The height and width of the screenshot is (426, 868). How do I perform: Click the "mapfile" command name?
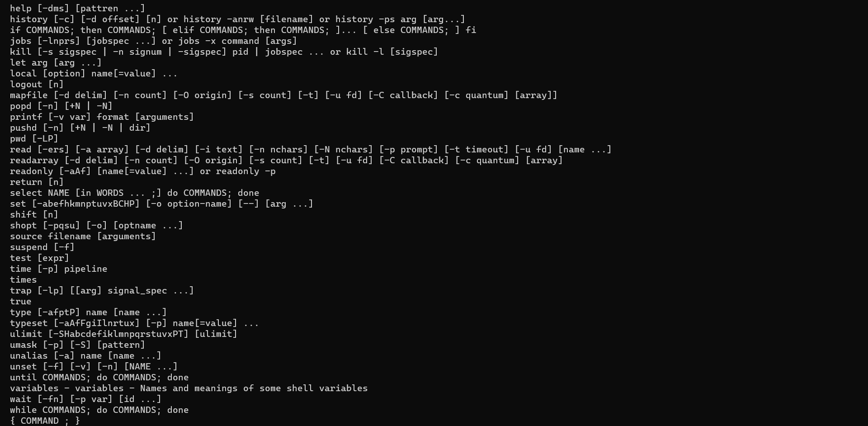point(28,95)
